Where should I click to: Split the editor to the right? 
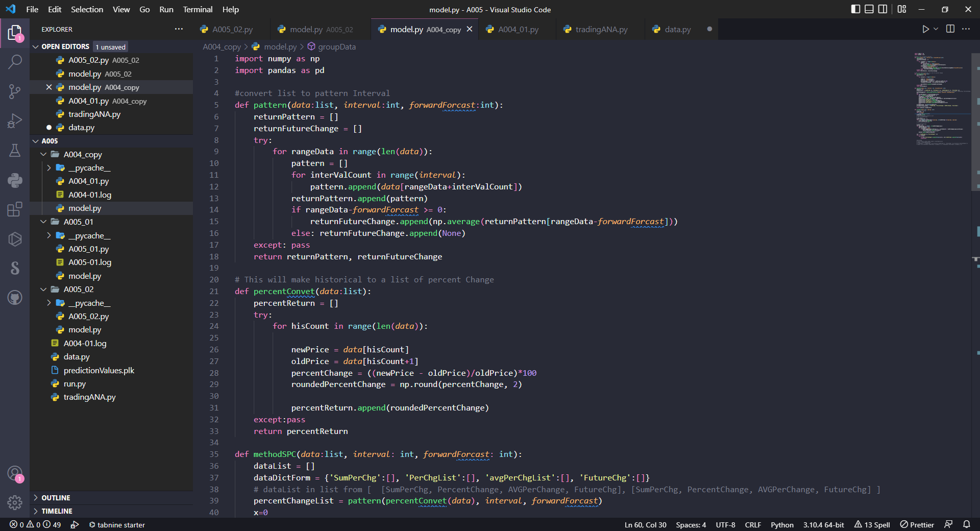click(x=950, y=29)
